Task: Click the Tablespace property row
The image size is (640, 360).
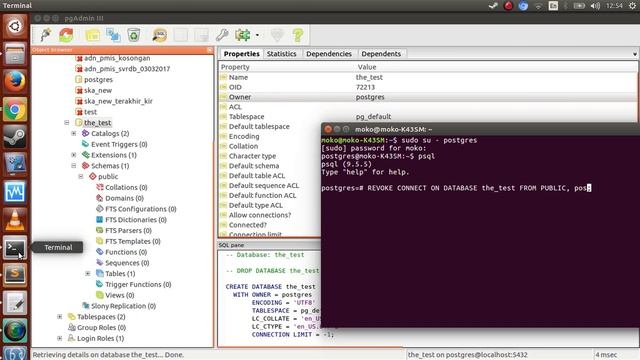Action: (428, 117)
